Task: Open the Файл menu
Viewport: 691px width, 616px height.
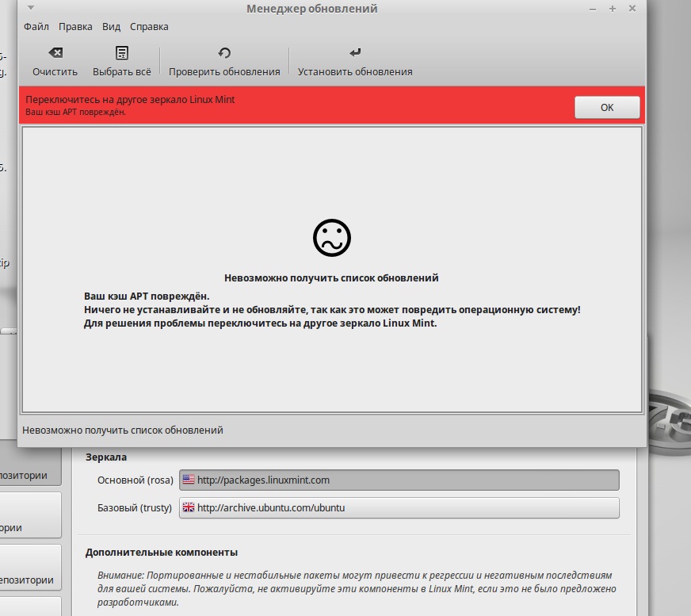Action: pos(36,26)
